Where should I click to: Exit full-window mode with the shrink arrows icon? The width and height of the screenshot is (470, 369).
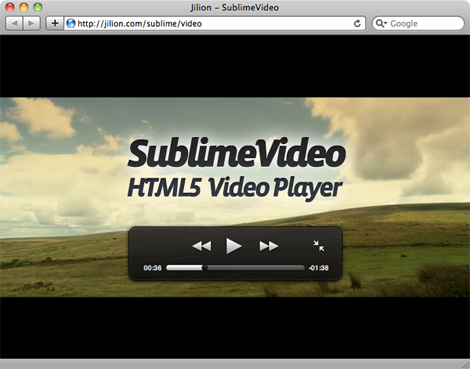[319, 246]
